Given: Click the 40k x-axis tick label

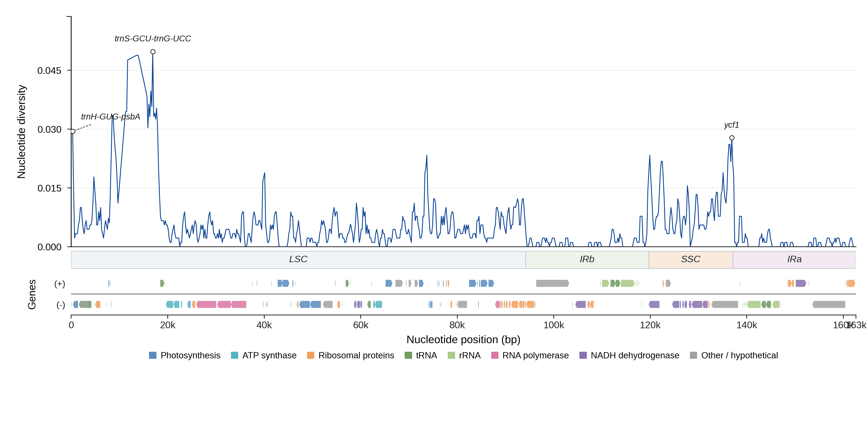Looking at the screenshot, I should (x=264, y=325).
